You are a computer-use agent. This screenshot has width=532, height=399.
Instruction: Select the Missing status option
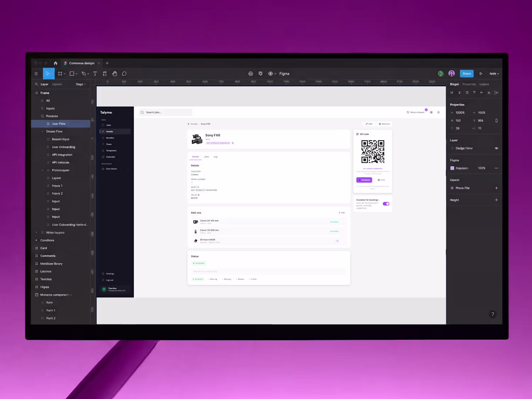pyautogui.click(x=227, y=279)
